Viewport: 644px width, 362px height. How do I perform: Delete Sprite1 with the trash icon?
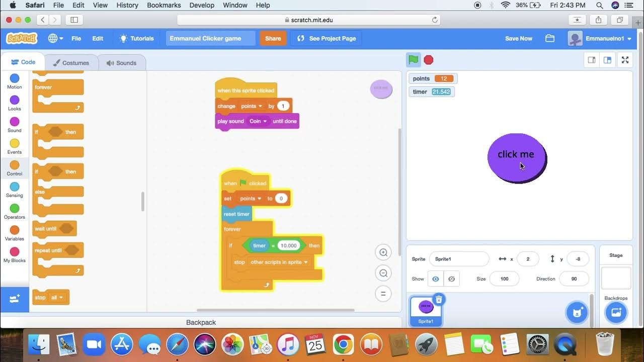(x=439, y=300)
